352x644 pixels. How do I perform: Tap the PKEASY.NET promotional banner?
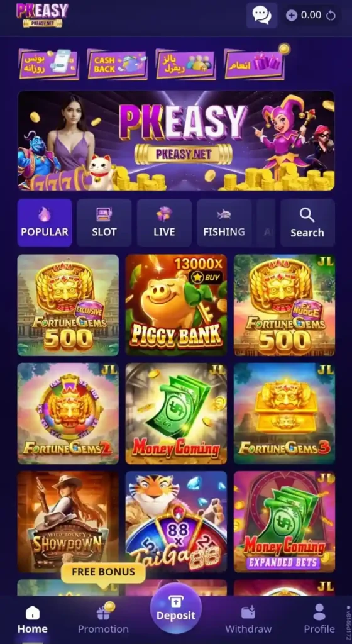[176, 140]
